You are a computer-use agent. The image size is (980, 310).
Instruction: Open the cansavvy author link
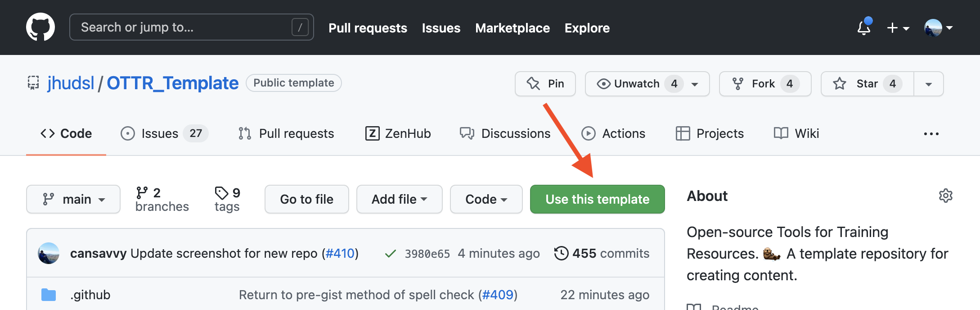(99, 253)
